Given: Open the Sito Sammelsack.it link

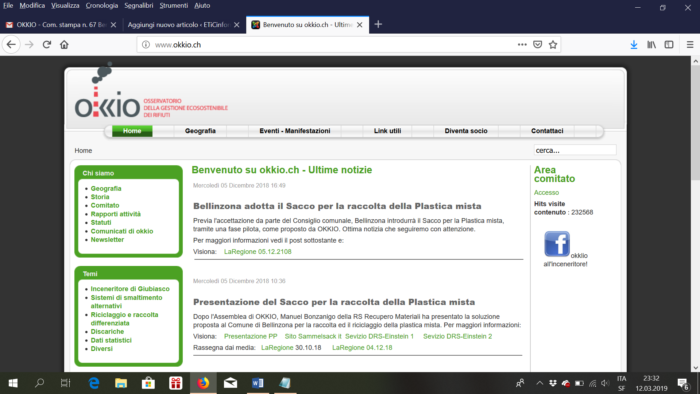Looking at the screenshot, I should pyautogui.click(x=313, y=336).
